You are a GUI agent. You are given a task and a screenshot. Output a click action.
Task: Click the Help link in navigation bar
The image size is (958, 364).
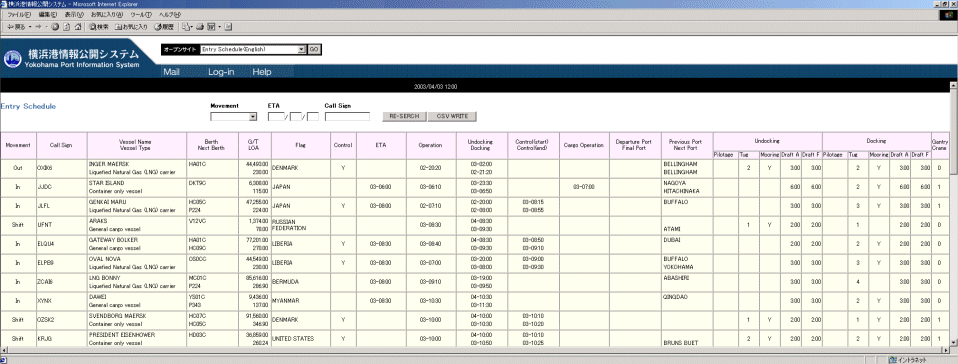261,72
